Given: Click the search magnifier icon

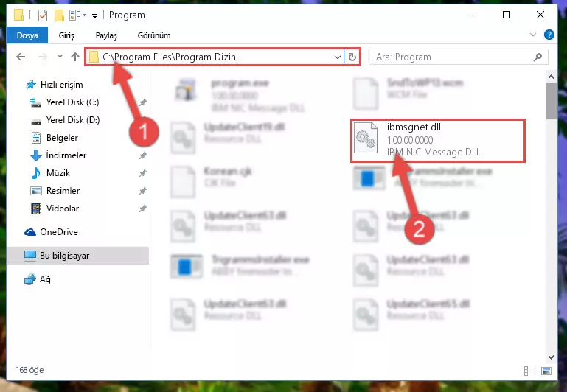Looking at the screenshot, I should pyautogui.click(x=538, y=57).
